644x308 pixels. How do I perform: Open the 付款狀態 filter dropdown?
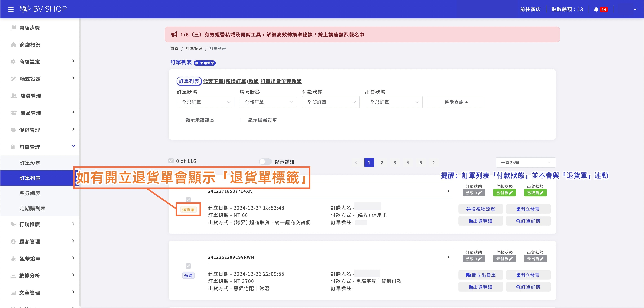331,102
